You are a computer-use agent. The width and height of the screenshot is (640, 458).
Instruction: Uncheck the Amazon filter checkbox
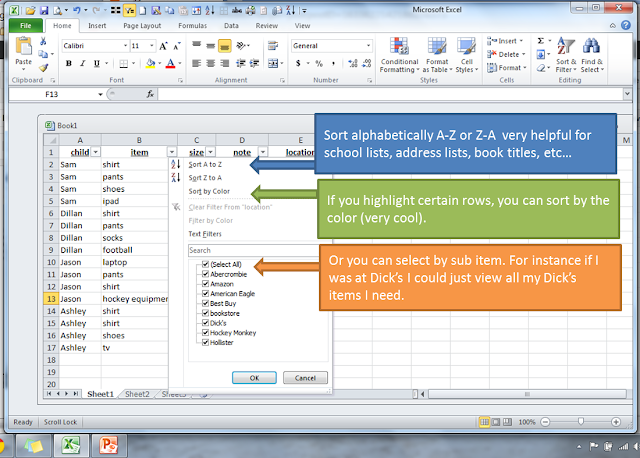(x=206, y=284)
